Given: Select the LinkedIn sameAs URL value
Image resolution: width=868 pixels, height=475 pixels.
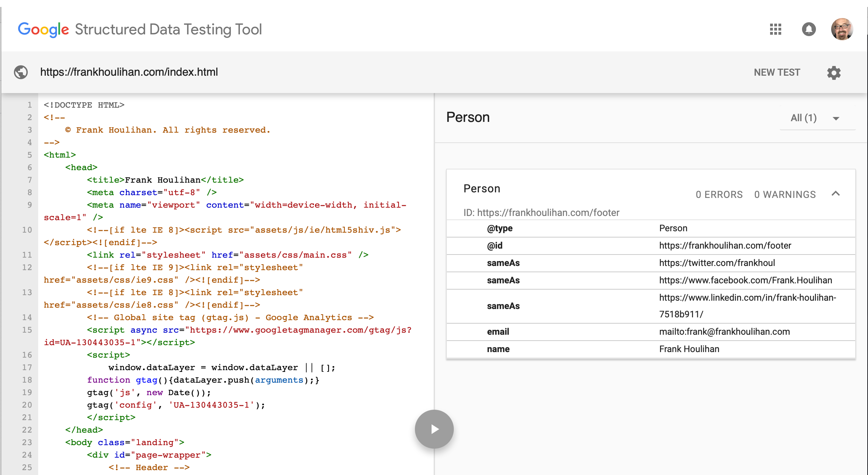Looking at the screenshot, I should click(x=748, y=306).
